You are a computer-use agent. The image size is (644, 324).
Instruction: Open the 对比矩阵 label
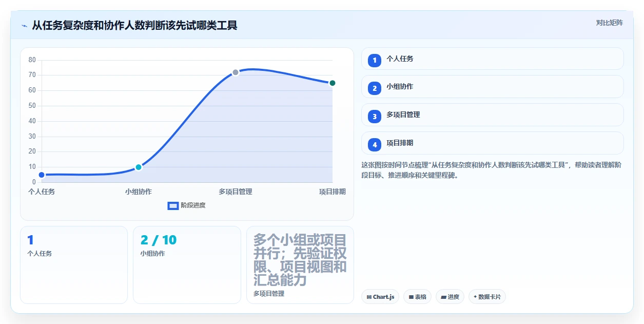click(x=609, y=23)
